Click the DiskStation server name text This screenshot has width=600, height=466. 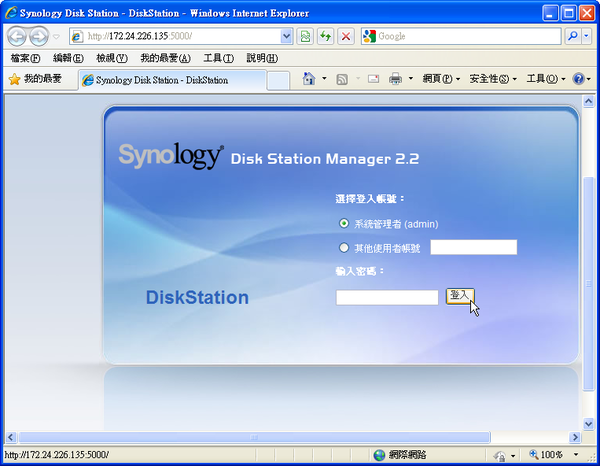[197, 297]
